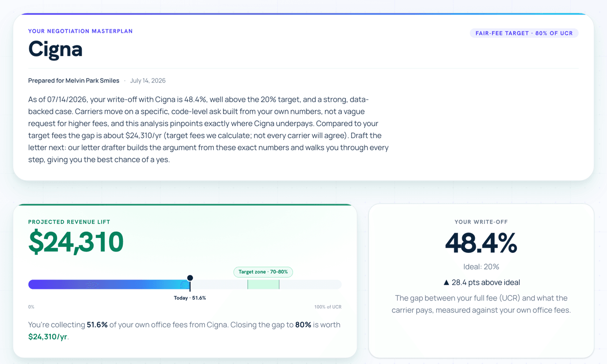
Task: Click the green target zone band on the bar
Action: [263, 284]
